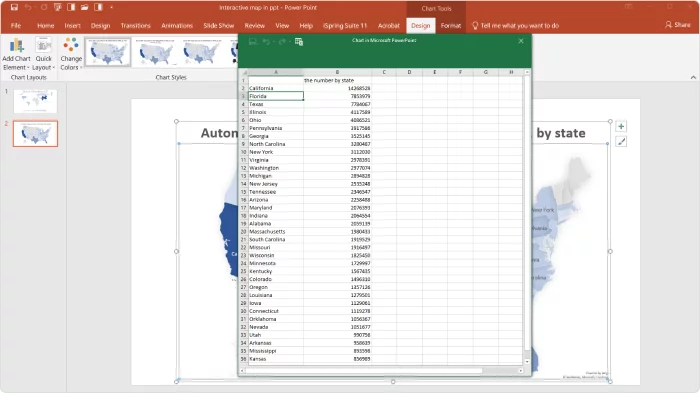The width and height of the screenshot is (700, 393).
Task: Open the Slide Show tab
Action: [219, 25]
